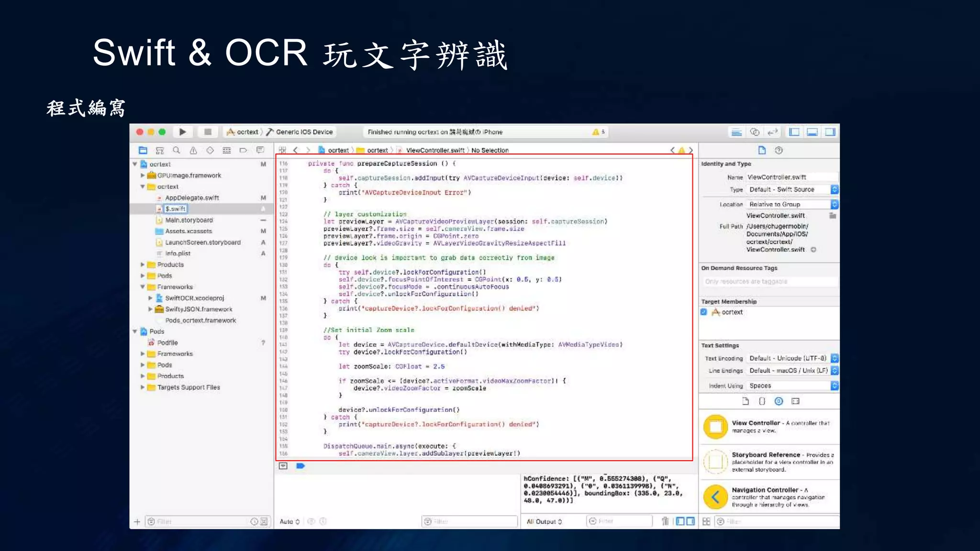The width and height of the screenshot is (980, 551).
Task: Open the Debug navigator icon
Action: (227, 150)
